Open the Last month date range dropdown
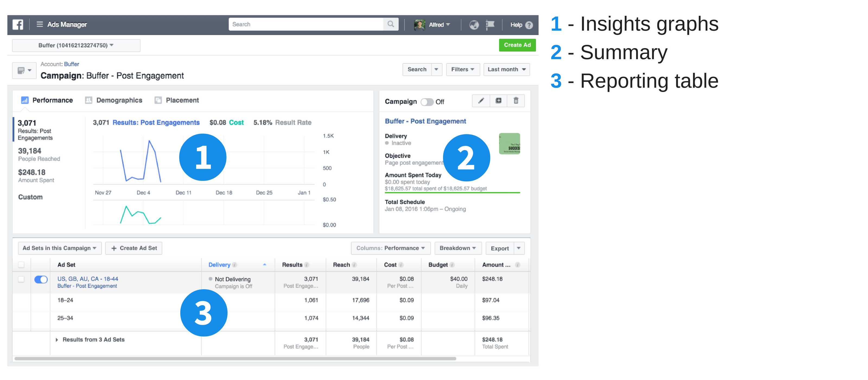Screen dimensions: 868x380 point(506,69)
